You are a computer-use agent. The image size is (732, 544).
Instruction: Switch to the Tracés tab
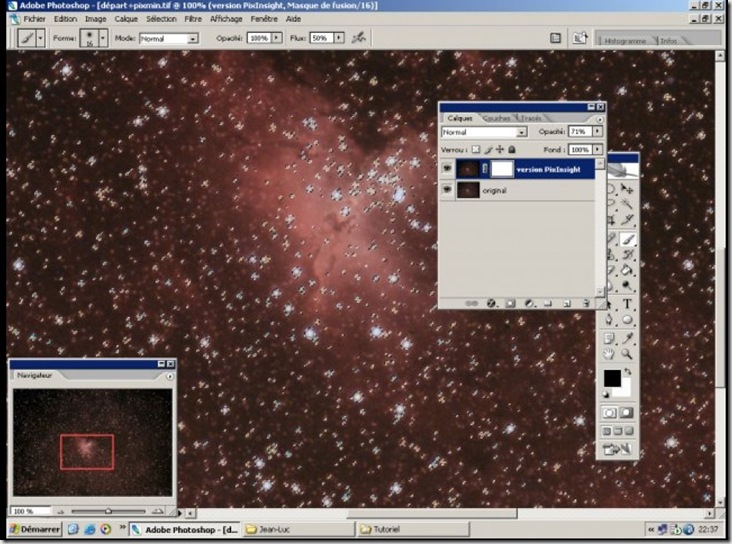pos(531,119)
